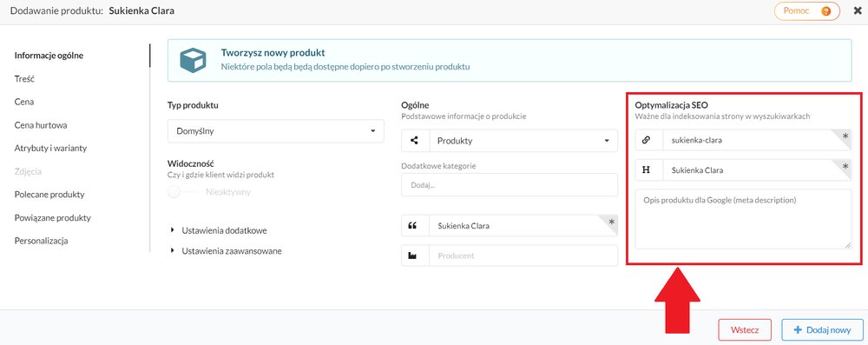
Task: Click the quote icon beside Sukienka Clara name
Action: [x=411, y=226]
